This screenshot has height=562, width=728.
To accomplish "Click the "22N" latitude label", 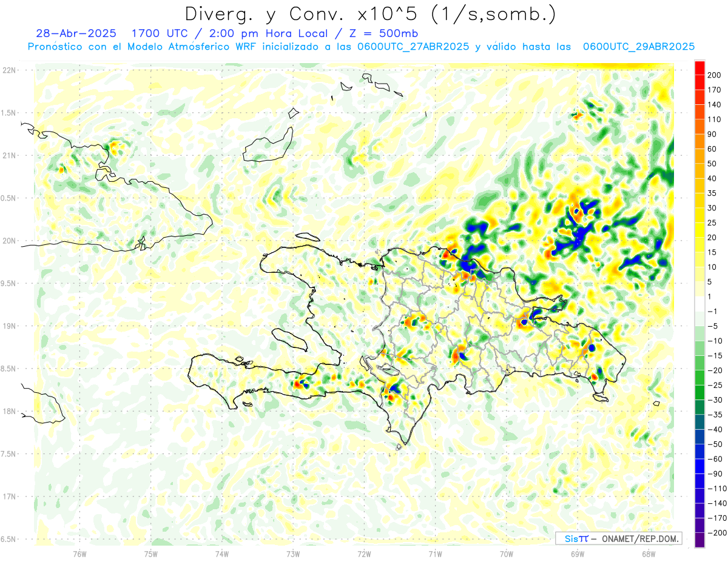I will coord(9,70).
